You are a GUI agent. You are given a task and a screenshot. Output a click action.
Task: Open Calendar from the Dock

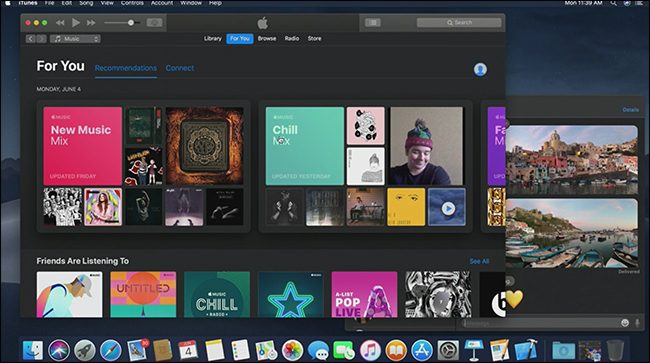pyautogui.click(x=188, y=350)
